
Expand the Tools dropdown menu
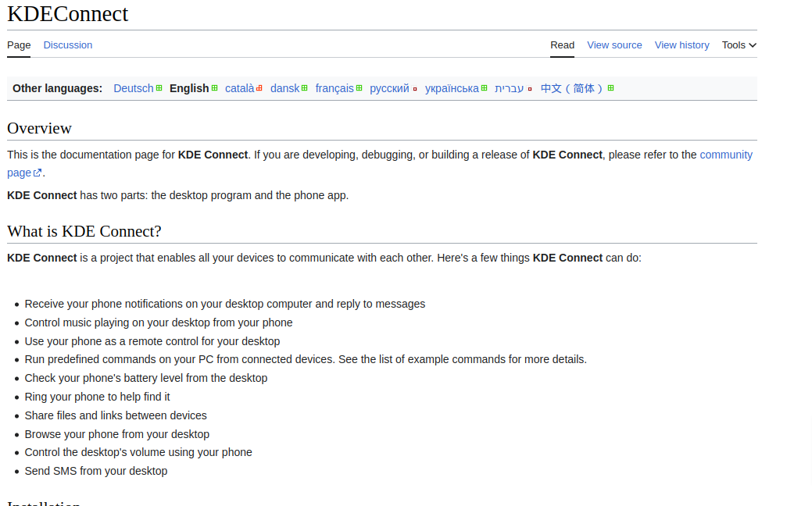point(739,45)
